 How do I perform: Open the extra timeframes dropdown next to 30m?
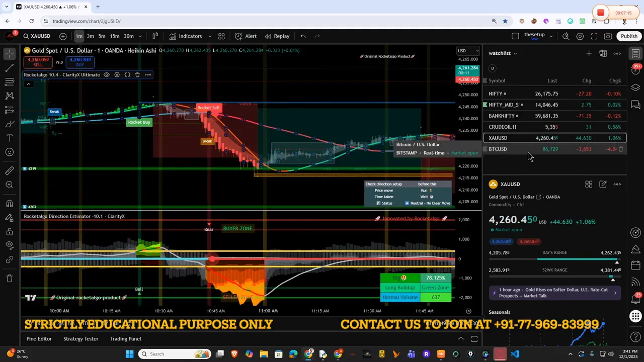click(x=140, y=36)
